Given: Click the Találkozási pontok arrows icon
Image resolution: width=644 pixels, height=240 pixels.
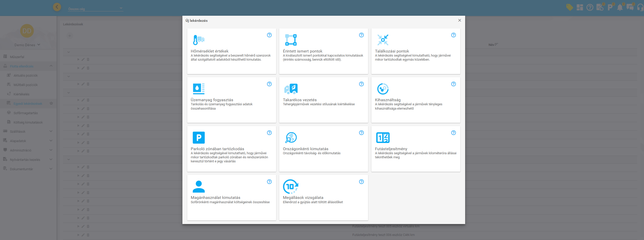Looking at the screenshot, I should coord(383,40).
